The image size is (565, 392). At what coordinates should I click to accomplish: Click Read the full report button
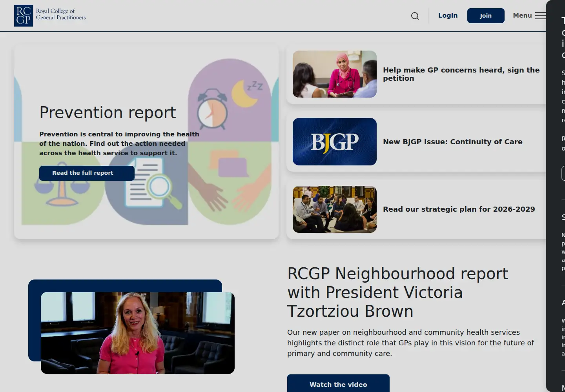point(87,173)
